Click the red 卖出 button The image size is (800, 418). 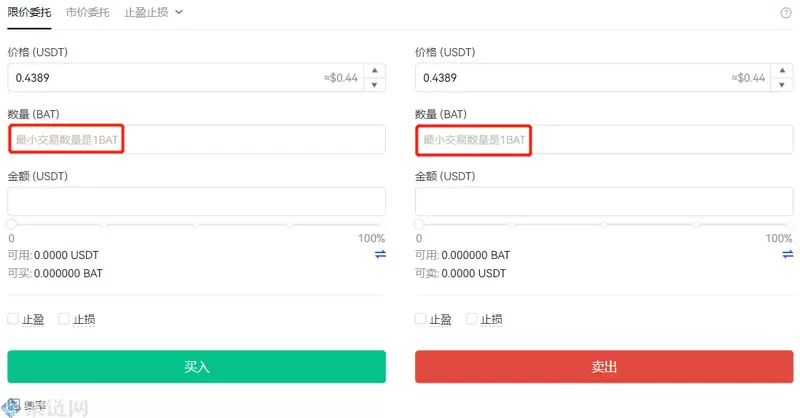point(604,366)
